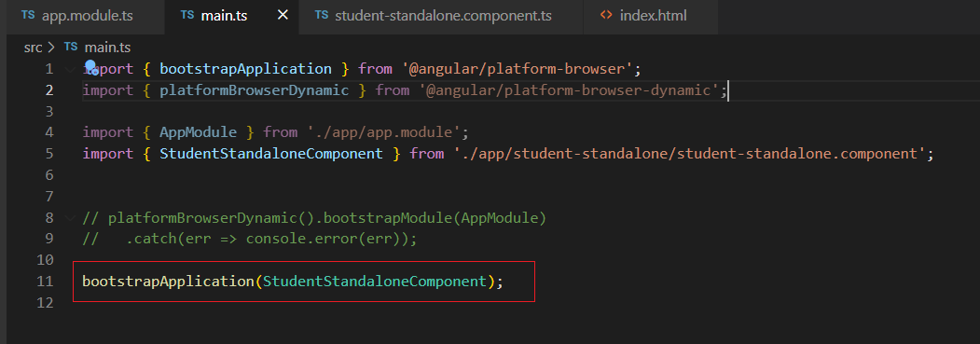Click the TS icon on app.module.ts tab
Image resolution: width=980 pixels, height=344 pixels.
[x=27, y=16]
